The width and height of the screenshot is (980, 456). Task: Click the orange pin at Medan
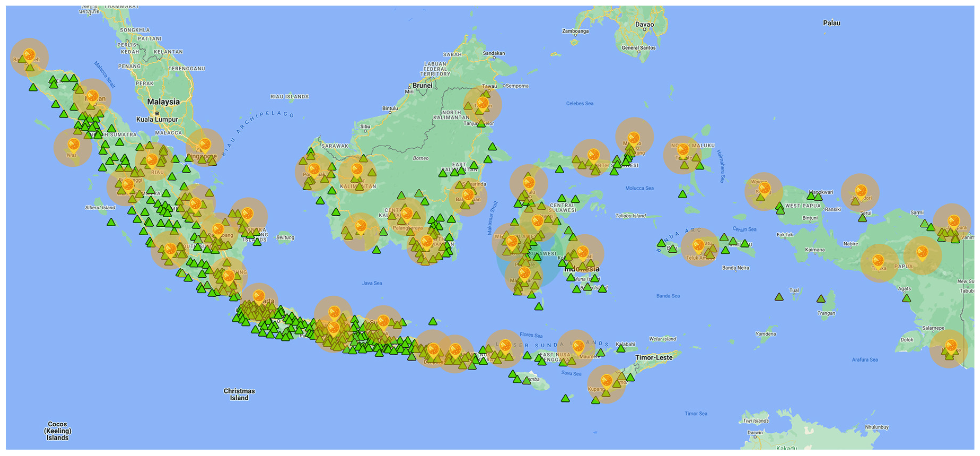coord(93,96)
